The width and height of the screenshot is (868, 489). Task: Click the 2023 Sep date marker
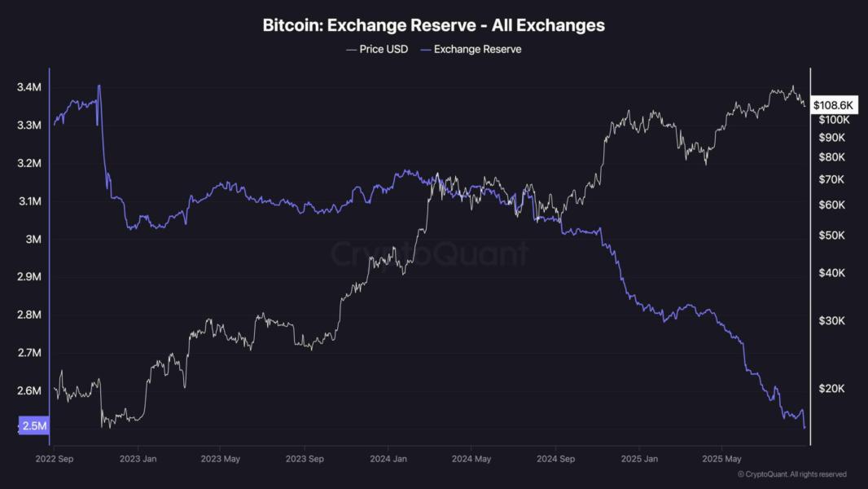305,459
